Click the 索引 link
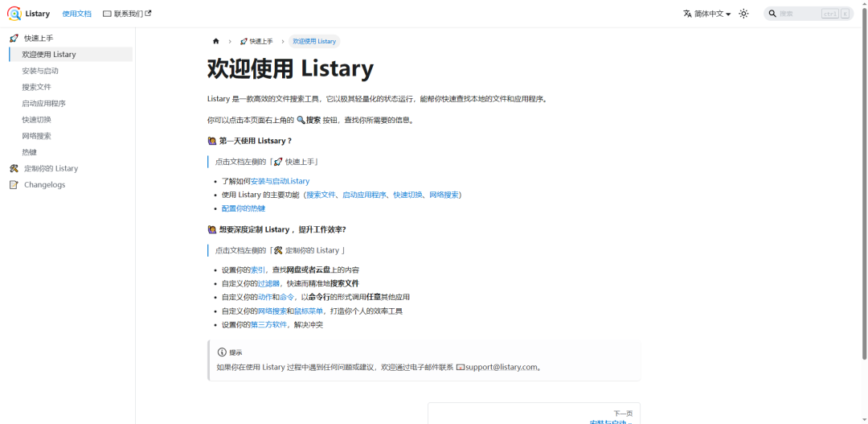The width and height of the screenshot is (868, 424). [258, 270]
